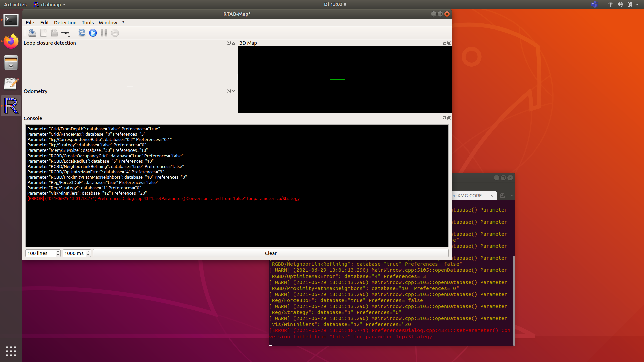
Task: Clear the console output
Action: (271, 253)
